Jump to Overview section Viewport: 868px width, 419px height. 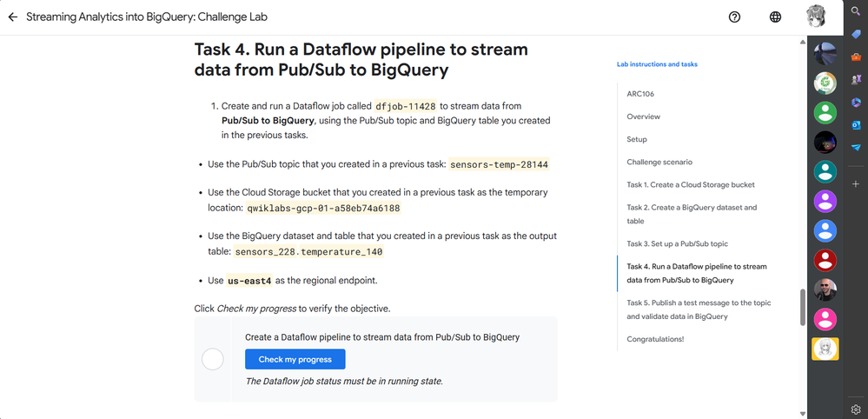click(x=643, y=116)
